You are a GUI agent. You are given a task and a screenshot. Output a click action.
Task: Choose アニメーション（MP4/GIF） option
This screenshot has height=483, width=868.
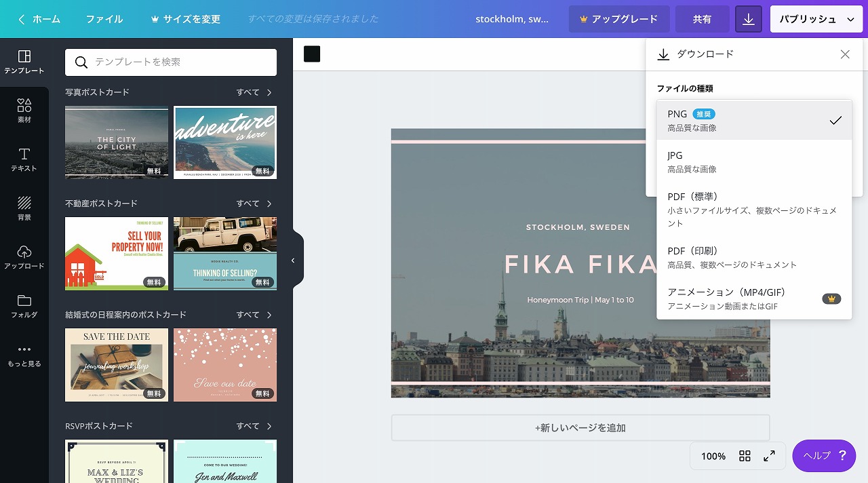pos(754,298)
